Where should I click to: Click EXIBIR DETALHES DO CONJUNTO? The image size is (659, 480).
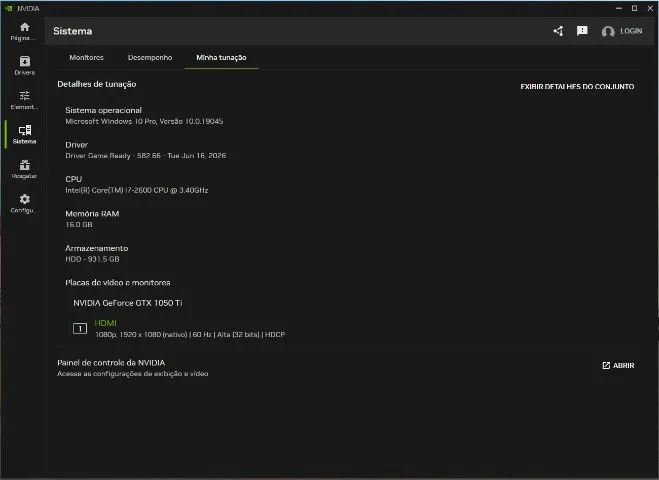pyautogui.click(x=577, y=87)
